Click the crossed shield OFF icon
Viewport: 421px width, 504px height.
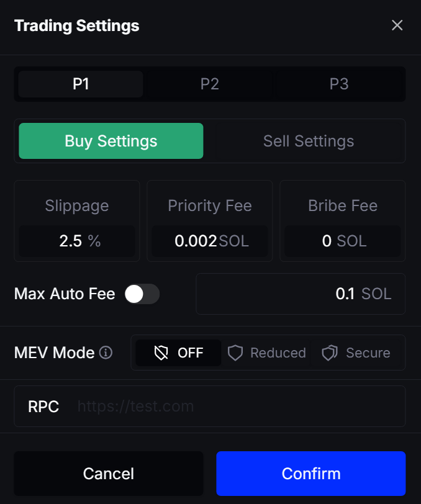pos(161,353)
